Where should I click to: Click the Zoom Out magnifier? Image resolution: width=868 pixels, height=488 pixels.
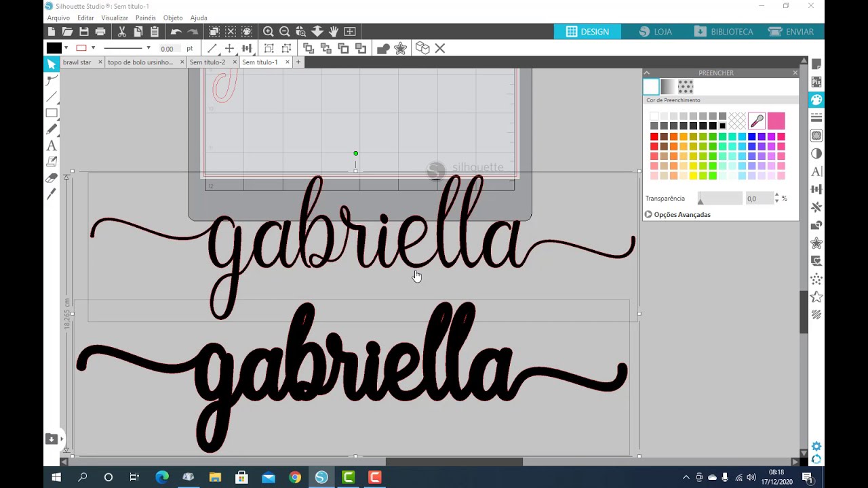285,31
